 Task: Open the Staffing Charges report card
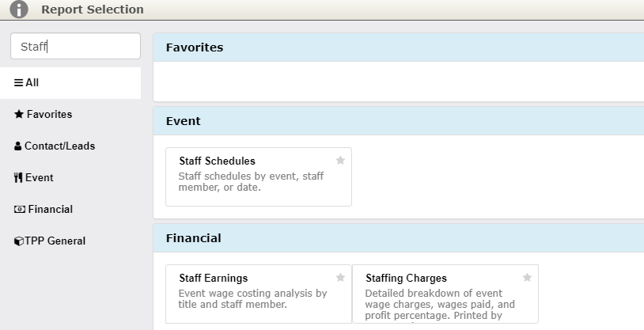click(445, 294)
